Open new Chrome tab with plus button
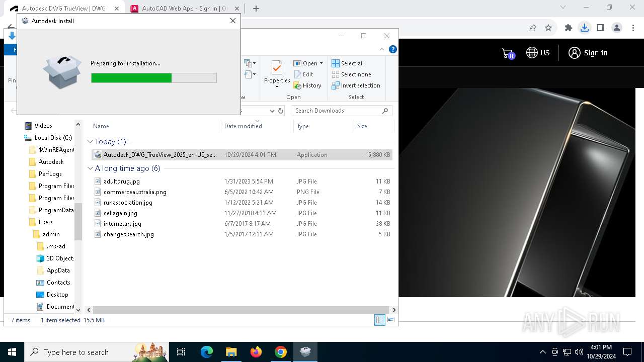 coord(256,9)
